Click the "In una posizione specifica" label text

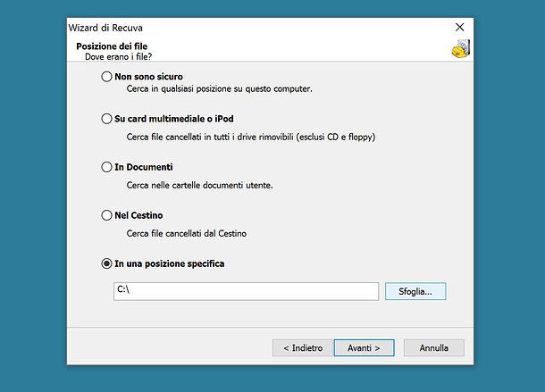(170, 263)
